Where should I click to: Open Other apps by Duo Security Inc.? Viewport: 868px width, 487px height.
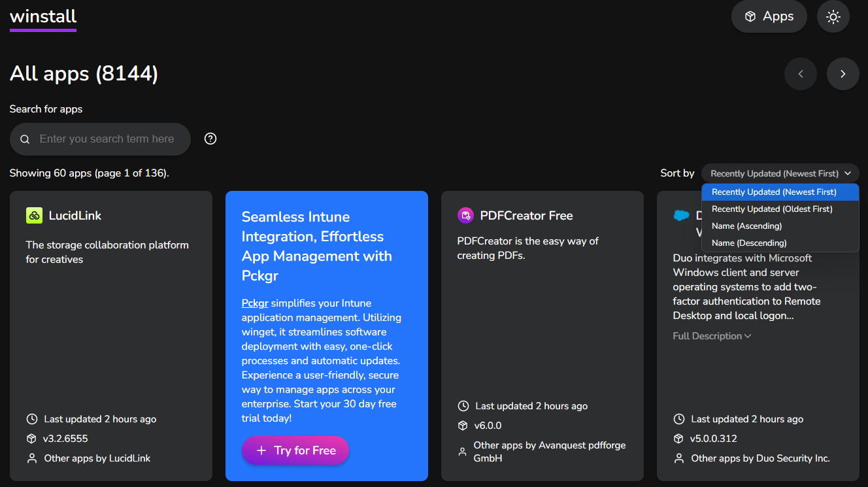point(761,458)
